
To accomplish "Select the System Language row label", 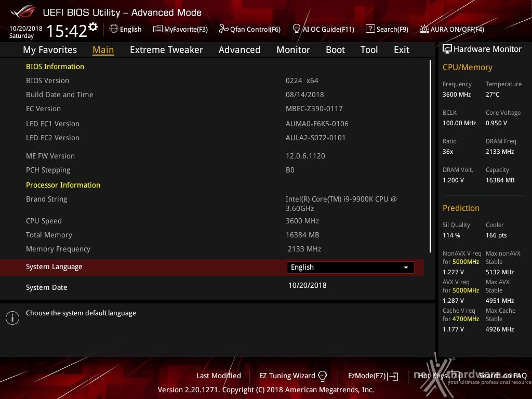I will pos(54,267).
